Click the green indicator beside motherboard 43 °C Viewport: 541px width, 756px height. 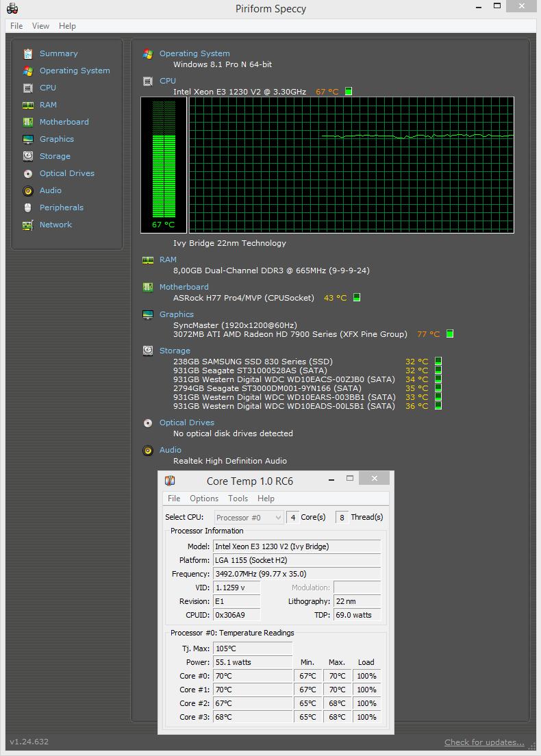pyautogui.click(x=357, y=297)
